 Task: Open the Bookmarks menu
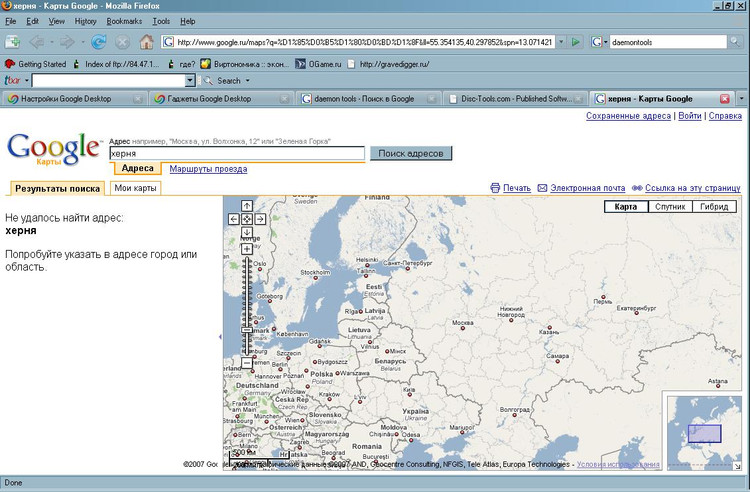pos(124,21)
